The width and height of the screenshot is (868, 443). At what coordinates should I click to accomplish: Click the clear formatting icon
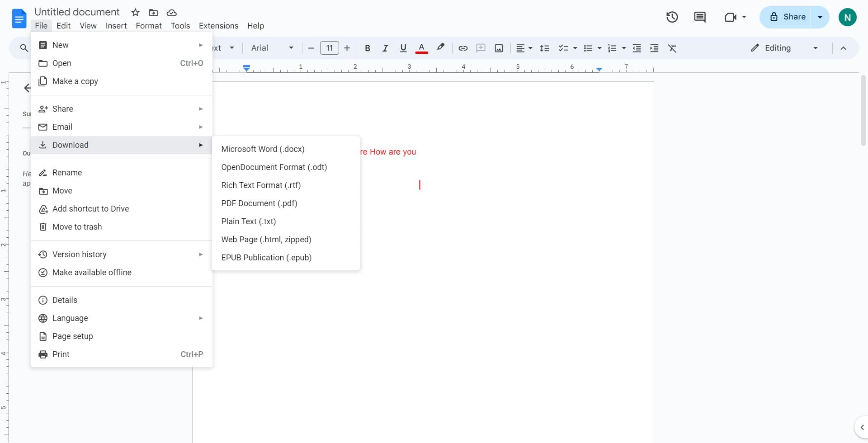coord(672,48)
